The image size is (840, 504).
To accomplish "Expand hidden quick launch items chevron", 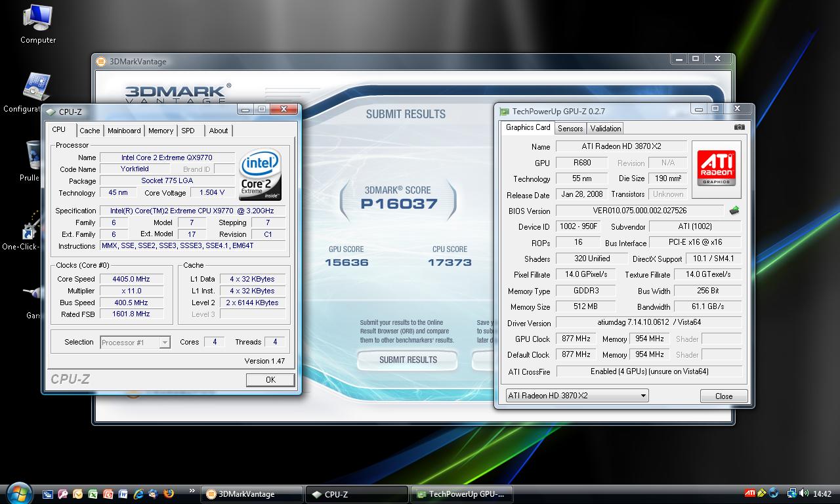I will (192, 490).
